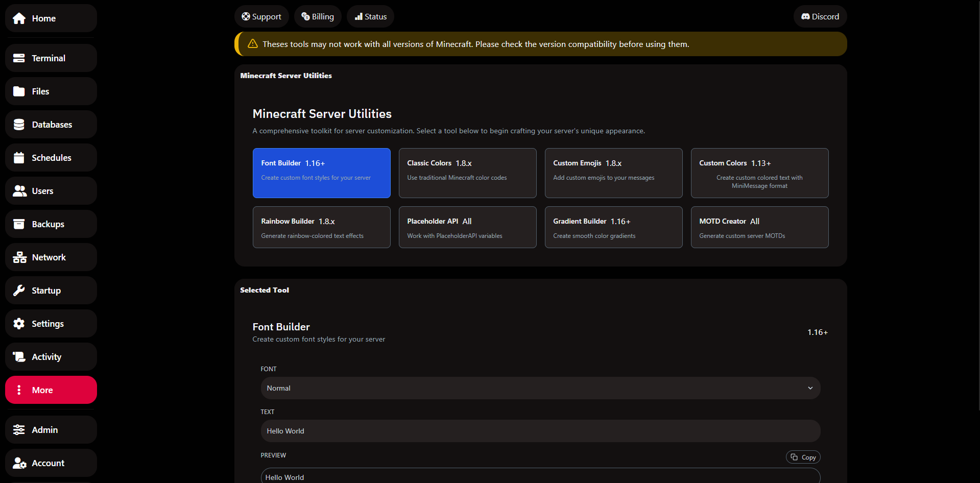The height and width of the screenshot is (483, 980).
Task: Click the Settings gear icon
Action: [19, 324]
